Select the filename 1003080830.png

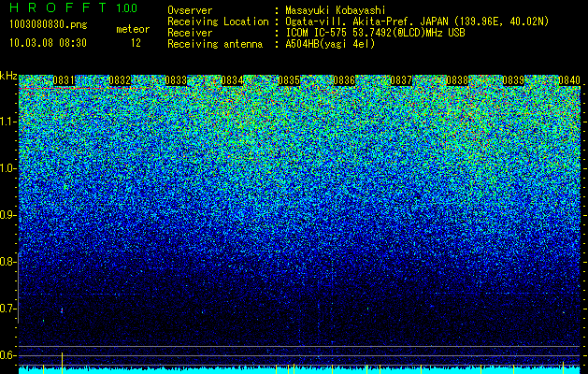click(x=49, y=25)
